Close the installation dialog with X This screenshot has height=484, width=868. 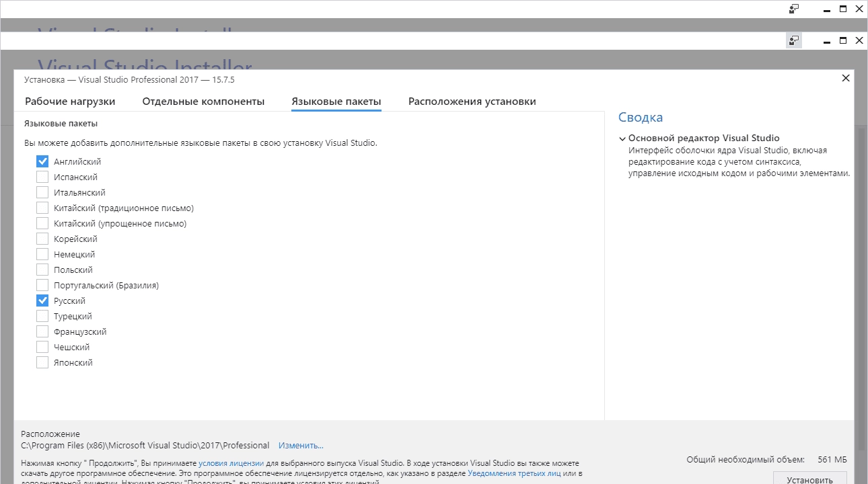click(x=846, y=78)
